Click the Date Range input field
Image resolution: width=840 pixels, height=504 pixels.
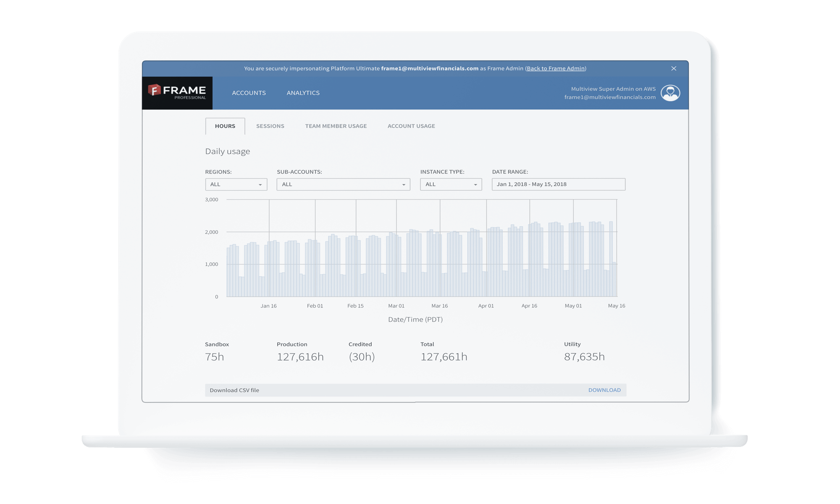[558, 184]
